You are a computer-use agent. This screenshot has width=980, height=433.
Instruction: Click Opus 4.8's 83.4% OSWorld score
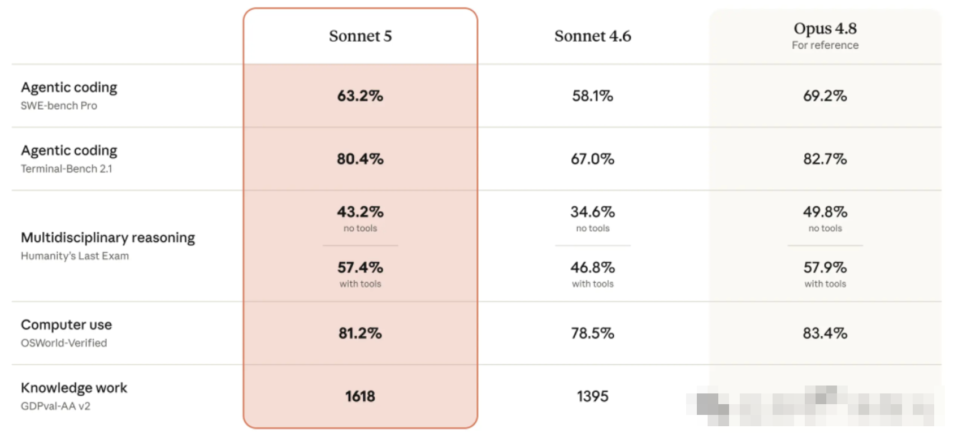click(825, 334)
